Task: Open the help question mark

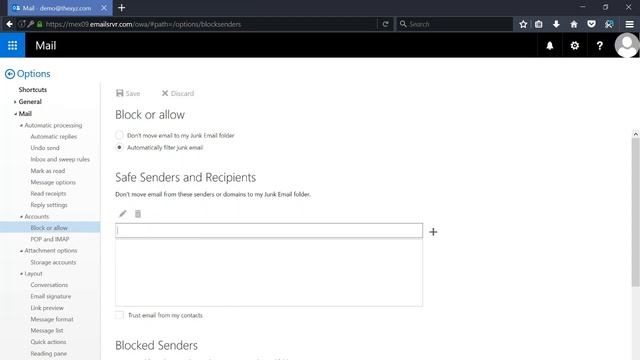Action: [600, 46]
